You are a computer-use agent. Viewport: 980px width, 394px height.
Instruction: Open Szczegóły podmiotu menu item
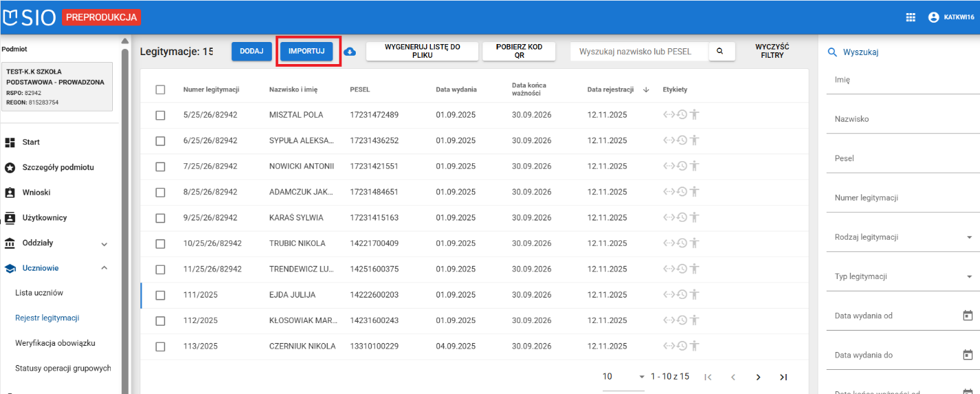click(x=58, y=167)
